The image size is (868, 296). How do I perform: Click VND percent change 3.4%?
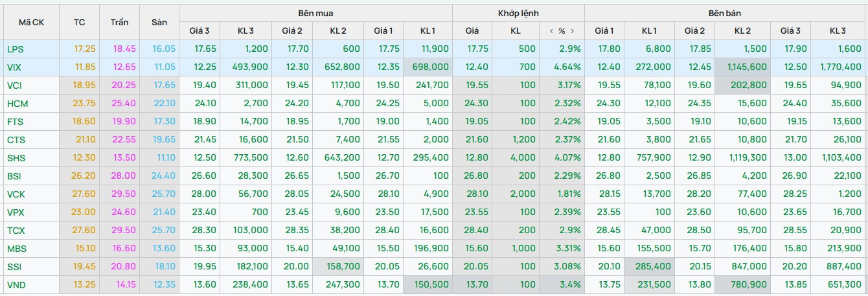coord(571,285)
